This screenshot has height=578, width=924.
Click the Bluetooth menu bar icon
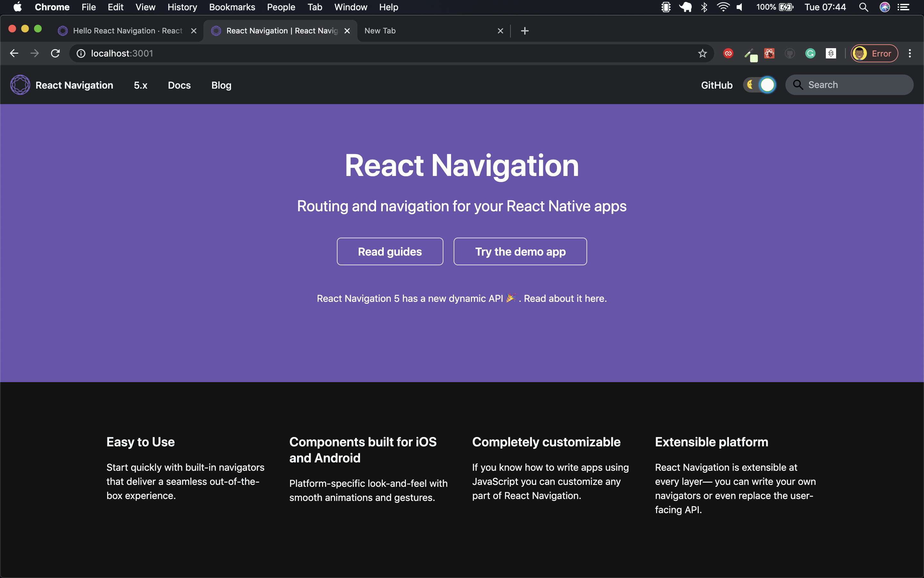click(704, 7)
